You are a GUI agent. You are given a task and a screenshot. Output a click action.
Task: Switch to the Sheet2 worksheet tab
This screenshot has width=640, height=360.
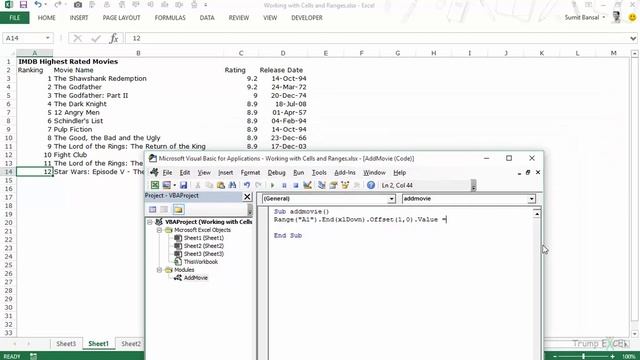click(131, 344)
